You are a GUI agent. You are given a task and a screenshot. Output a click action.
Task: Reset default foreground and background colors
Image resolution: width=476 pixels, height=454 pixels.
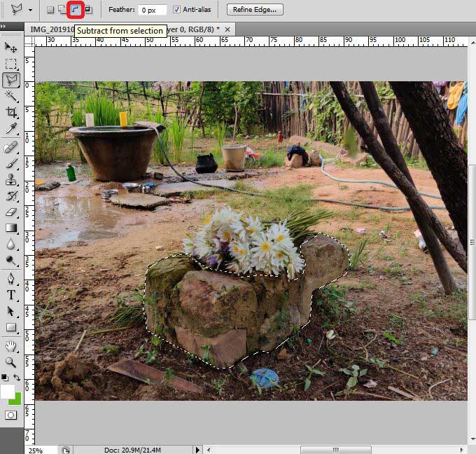4,378
